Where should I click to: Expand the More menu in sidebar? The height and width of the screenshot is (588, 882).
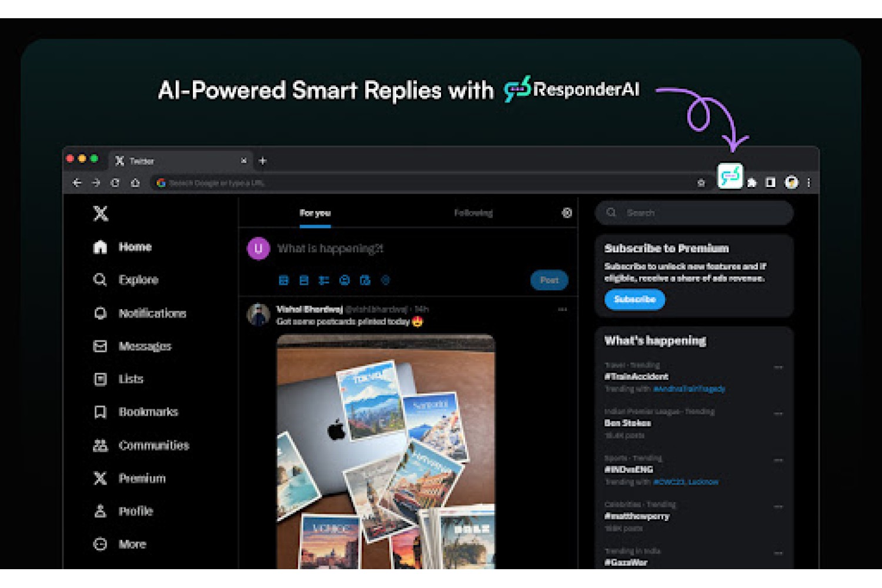tap(119, 544)
